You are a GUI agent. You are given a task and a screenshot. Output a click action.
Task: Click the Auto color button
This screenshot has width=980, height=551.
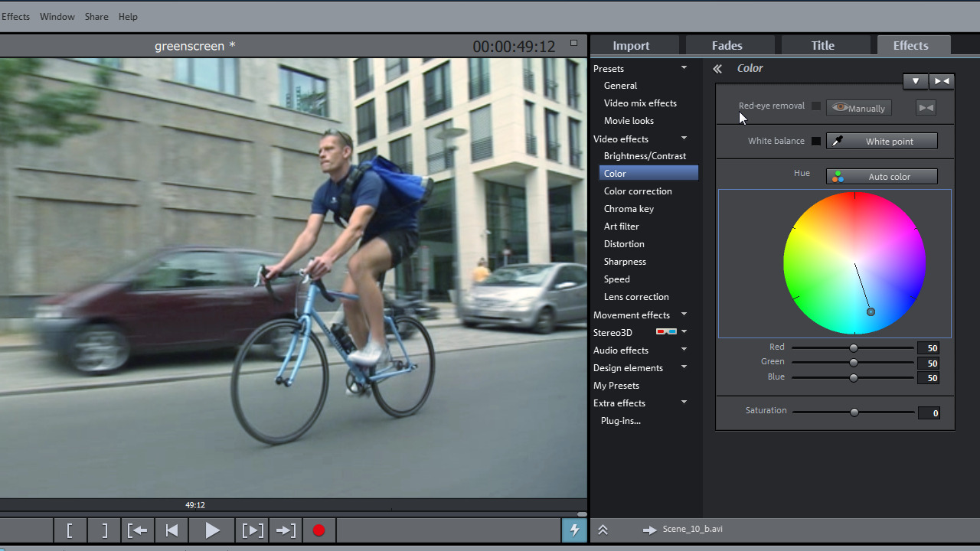point(882,177)
